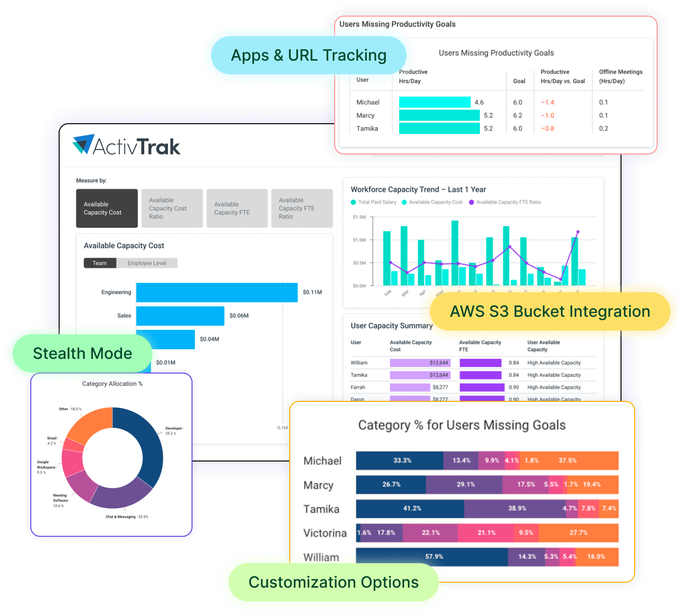
Task: Click the User Capacity Summary title
Action: (x=392, y=326)
